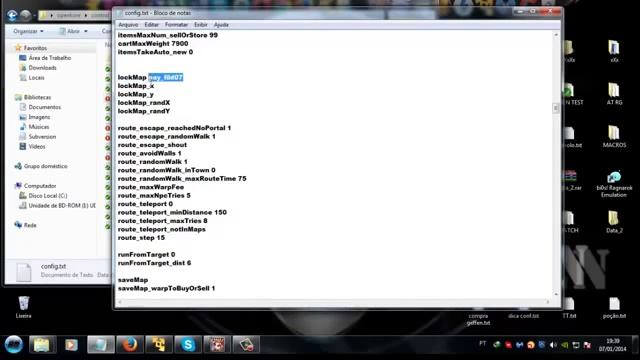Open the Exibir menu in Notepad

(x=201, y=25)
